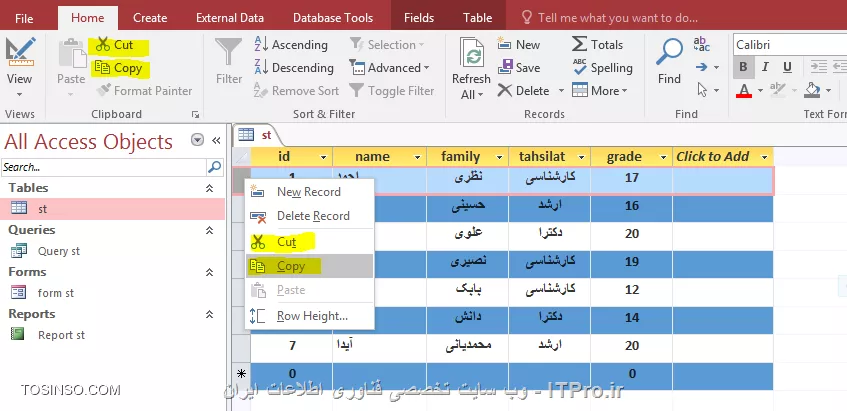Toggle Italic formatting

(765, 67)
